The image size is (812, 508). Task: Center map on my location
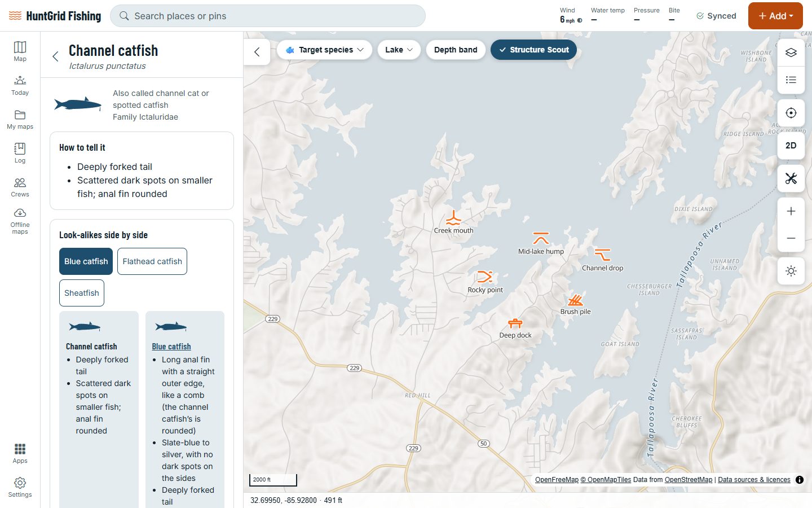(791, 113)
